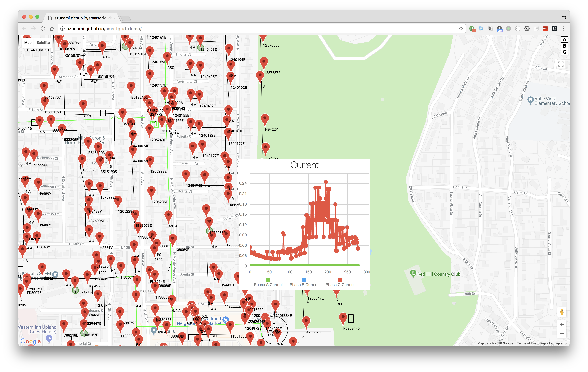Click Report a map error link
Viewport: 588px width, 372px height.
coord(554,343)
